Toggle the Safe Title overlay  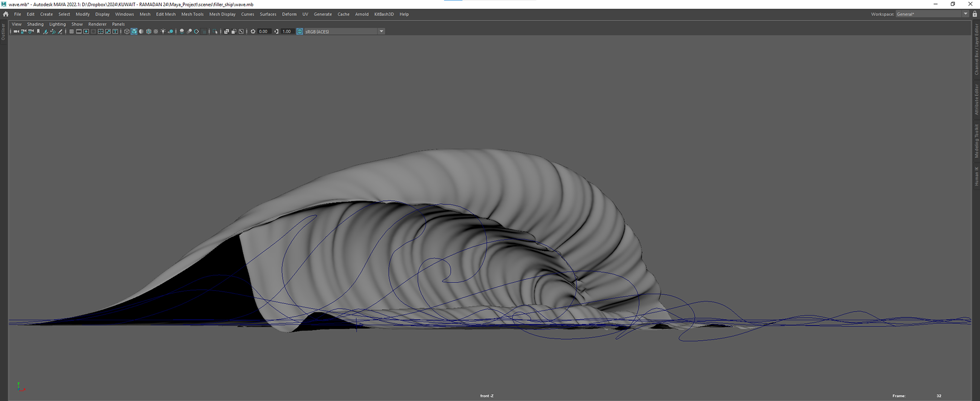point(115,32)
